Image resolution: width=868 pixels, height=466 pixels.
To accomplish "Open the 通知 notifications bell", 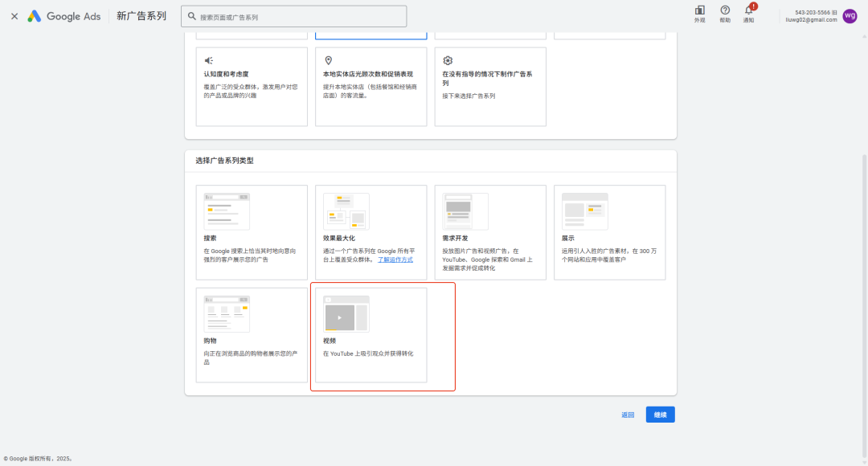I will (x=748, y=13).
